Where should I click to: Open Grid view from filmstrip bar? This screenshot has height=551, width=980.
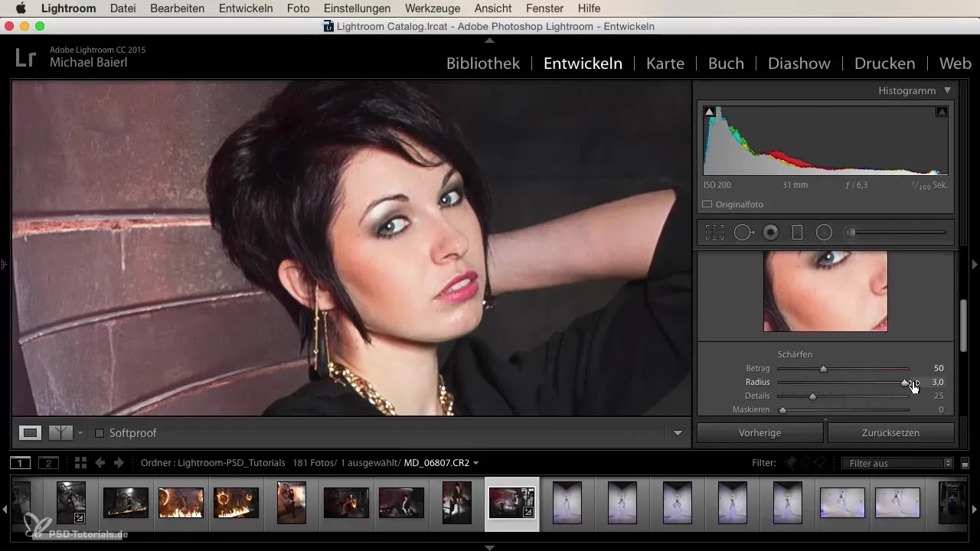click(80, 463)
